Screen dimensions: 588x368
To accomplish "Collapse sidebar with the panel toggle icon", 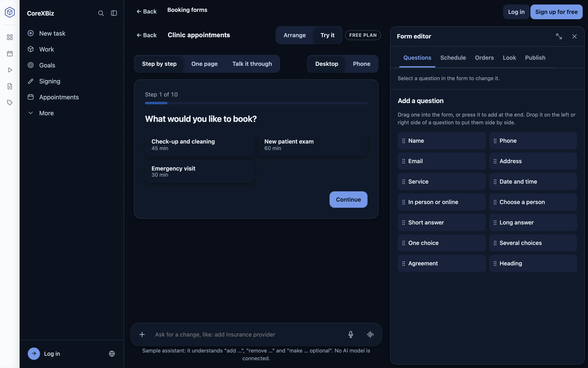I will [x=114, y=13].
